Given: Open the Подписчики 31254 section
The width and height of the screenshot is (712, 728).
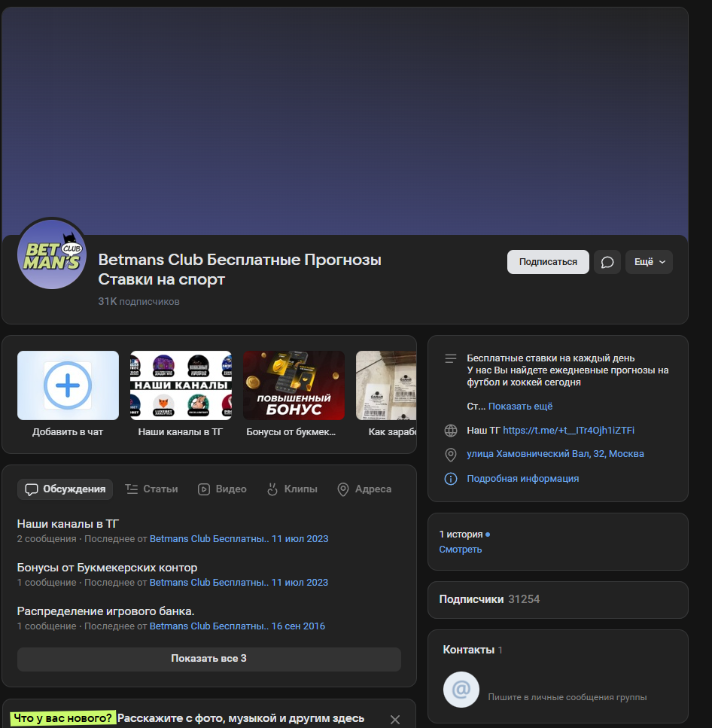Looking at the screenshot, I should [558, 599].
